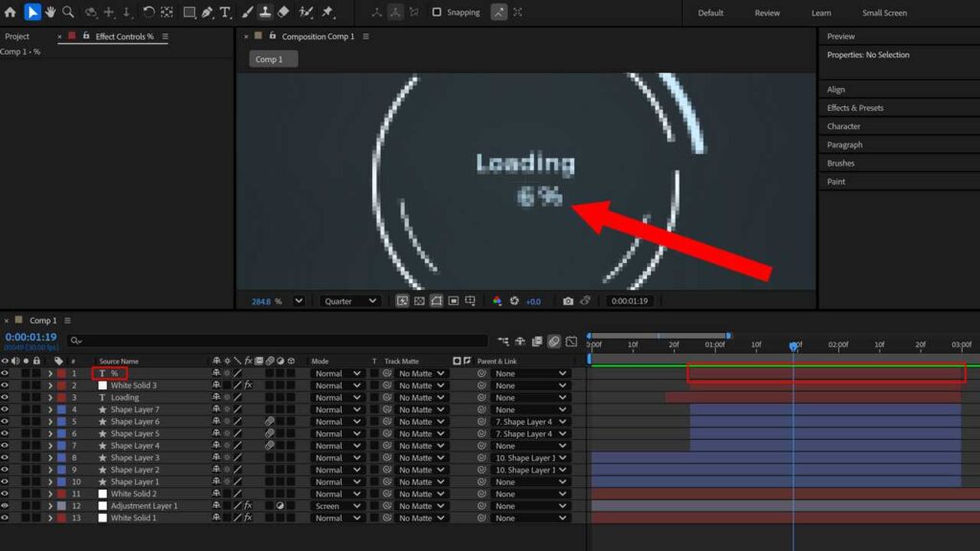Toggle visibility of White Solid 1
This screenshot has width=980, height=551.
[x=5, y=518]
